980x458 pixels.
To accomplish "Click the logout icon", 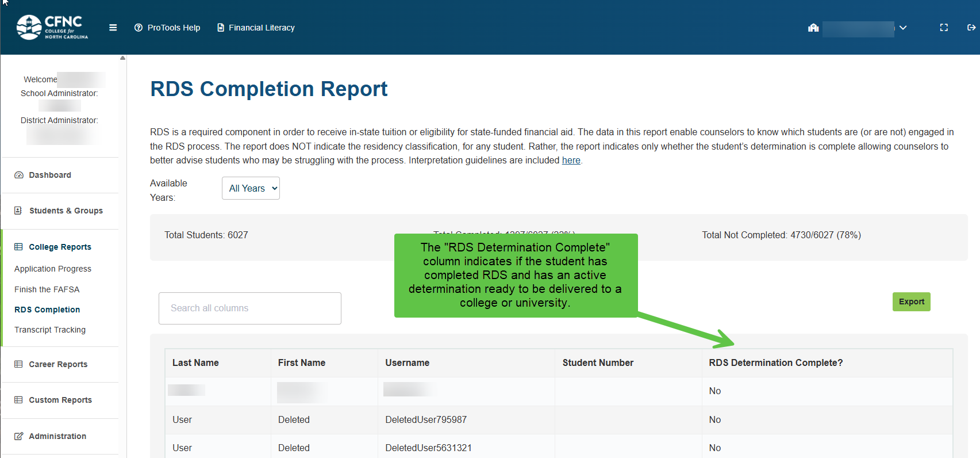I will tap(971, 28).
